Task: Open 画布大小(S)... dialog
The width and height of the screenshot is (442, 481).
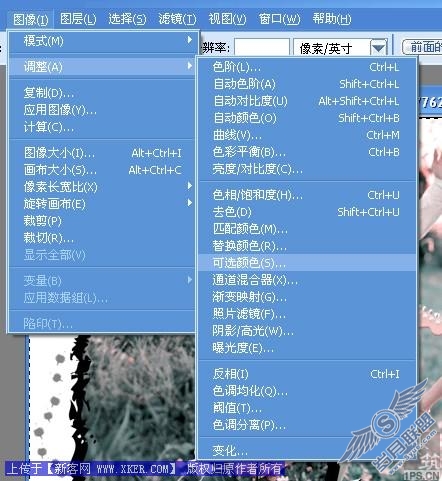Action: pos(102,170)
